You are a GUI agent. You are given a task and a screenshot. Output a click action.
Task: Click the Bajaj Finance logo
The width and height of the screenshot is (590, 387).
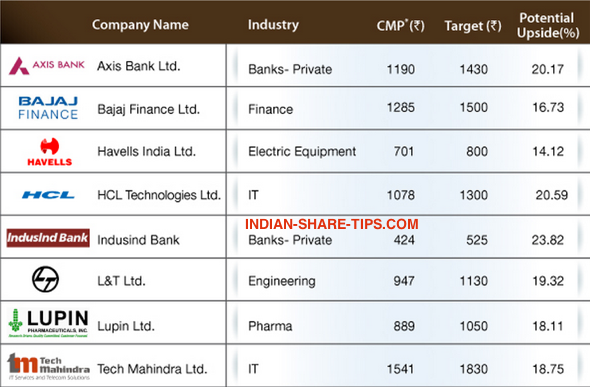[48, 108]
